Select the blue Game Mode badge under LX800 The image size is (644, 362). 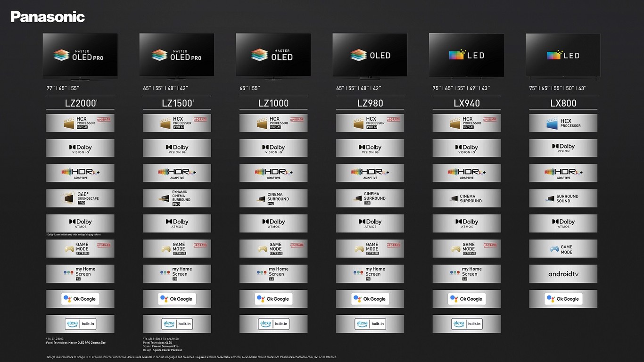pyautogui.click(x=563, y=249)
